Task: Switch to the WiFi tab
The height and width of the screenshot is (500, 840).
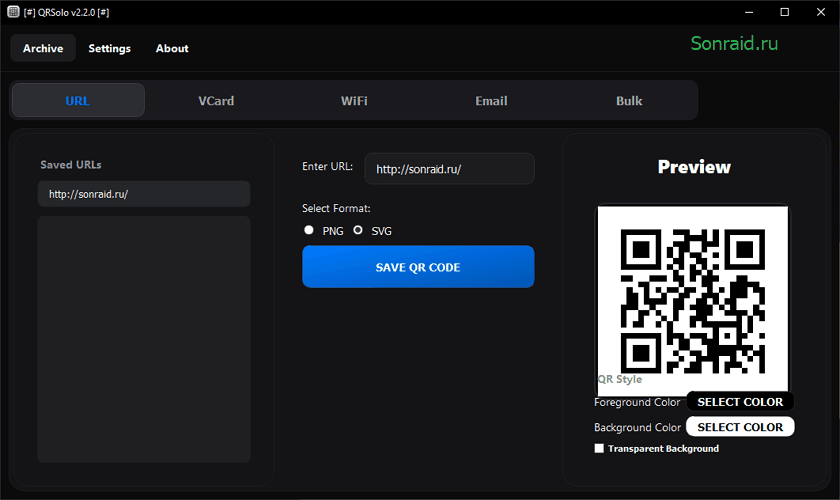Action: click(x=354, y=101)
